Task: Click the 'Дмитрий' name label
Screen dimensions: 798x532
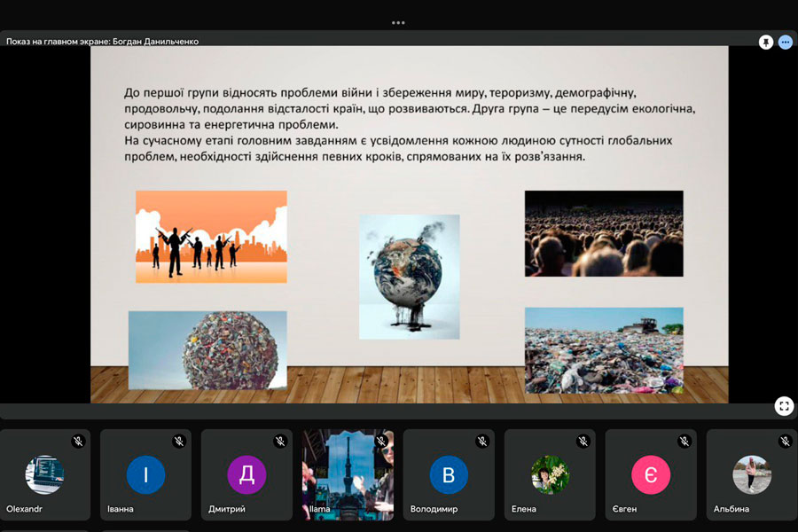Action: (226, 509)
